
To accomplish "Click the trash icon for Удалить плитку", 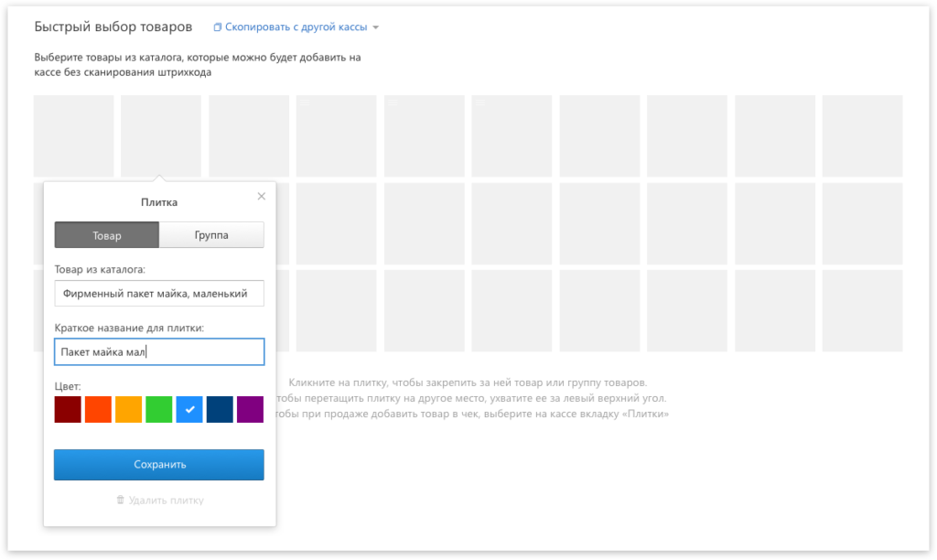I will pyautogui.click(x=120, y=501).
